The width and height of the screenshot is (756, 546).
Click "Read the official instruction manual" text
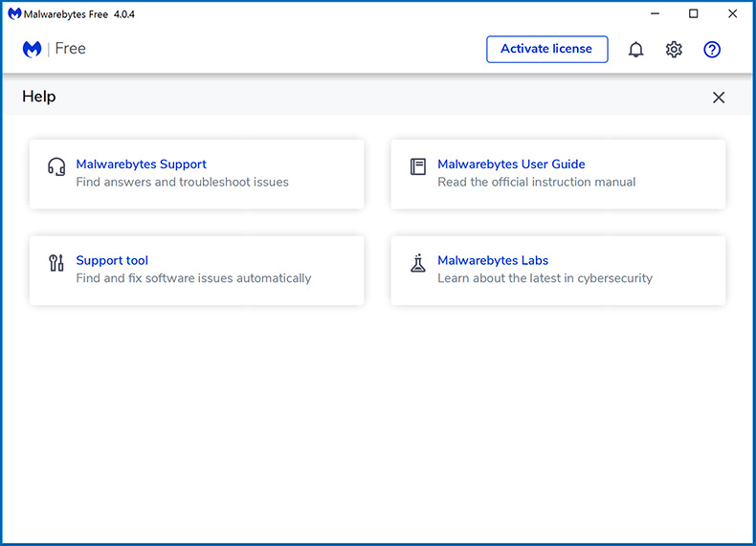click(537, 183)
